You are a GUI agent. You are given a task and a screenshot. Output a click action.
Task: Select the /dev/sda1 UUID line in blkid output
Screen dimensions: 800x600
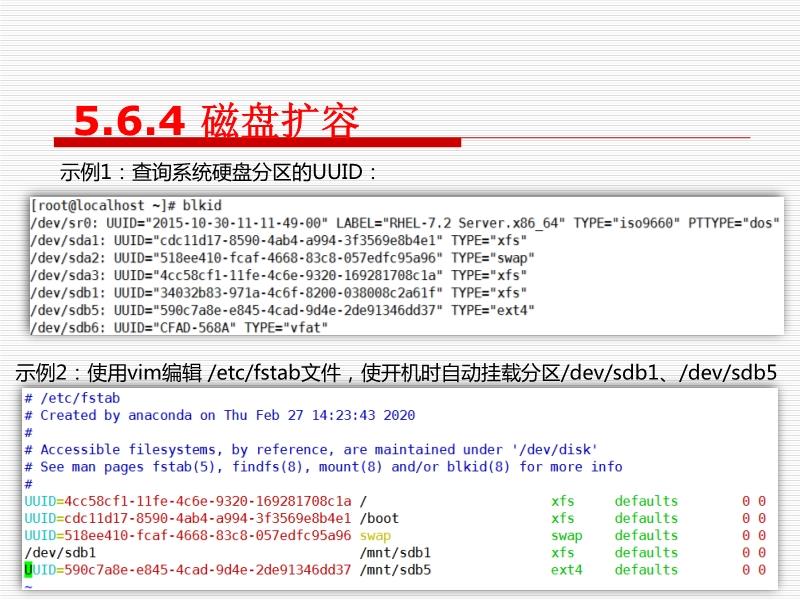(x=279, y=240)
